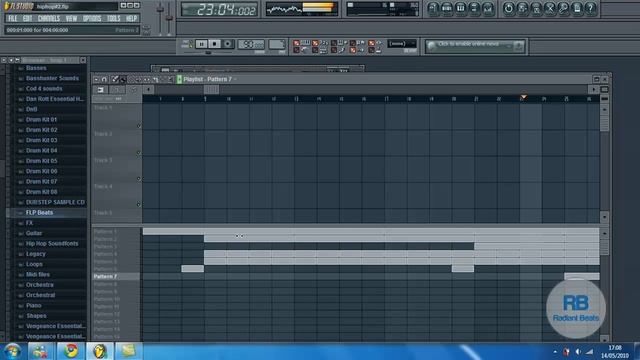Open the Playlist options menu arrow
This screenshot has width=640, height=360.
coord(96,79)
